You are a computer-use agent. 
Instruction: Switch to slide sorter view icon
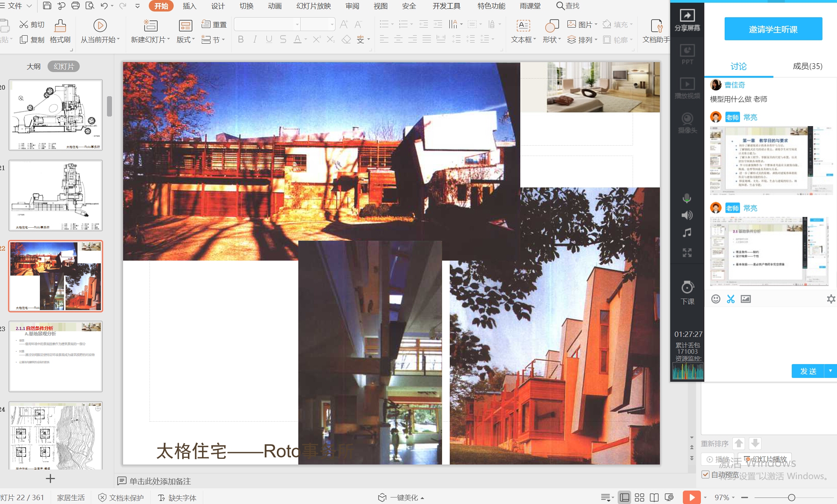pyautogui.click(x=639, y=497)
